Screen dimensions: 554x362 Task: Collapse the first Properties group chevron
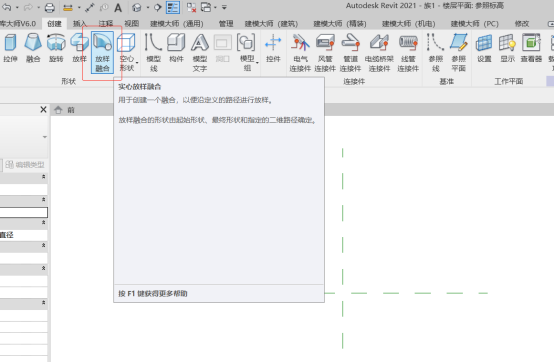(43, 177)
